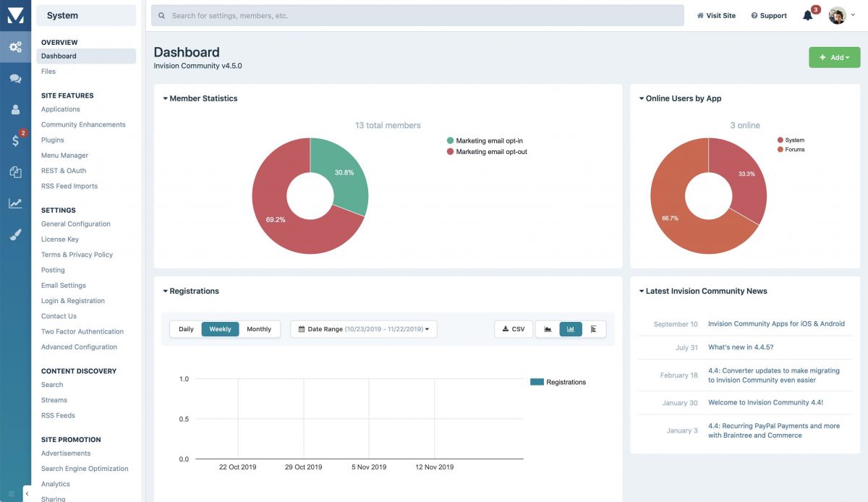The width and height of the screenshot is (868, 502).
Task: Open Files in the sidebar
Action: pos(48,72)
